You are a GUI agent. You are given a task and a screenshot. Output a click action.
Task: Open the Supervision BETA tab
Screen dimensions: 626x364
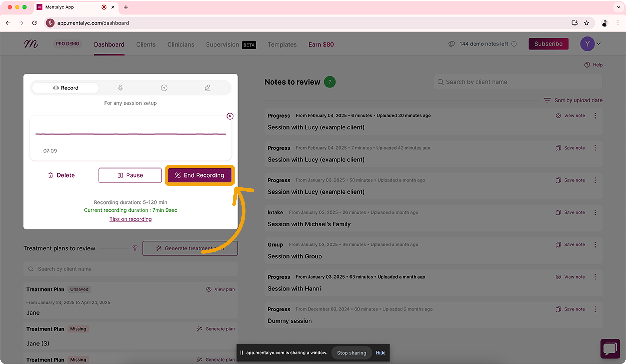(231, 44)
